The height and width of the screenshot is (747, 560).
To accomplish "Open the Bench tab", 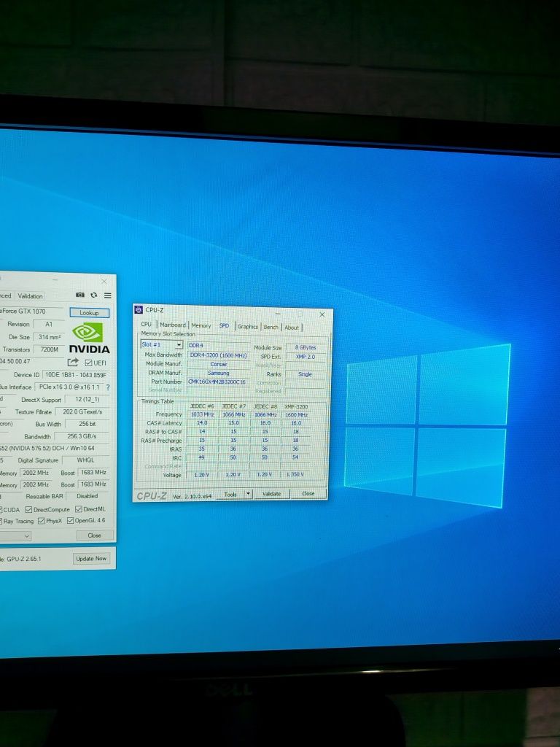I will click(271, 327).
